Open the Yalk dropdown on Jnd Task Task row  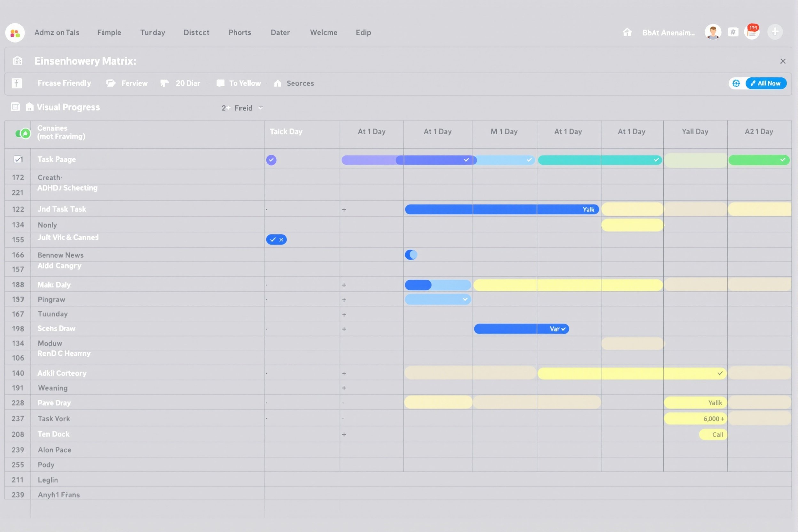[x=589, y=209]
